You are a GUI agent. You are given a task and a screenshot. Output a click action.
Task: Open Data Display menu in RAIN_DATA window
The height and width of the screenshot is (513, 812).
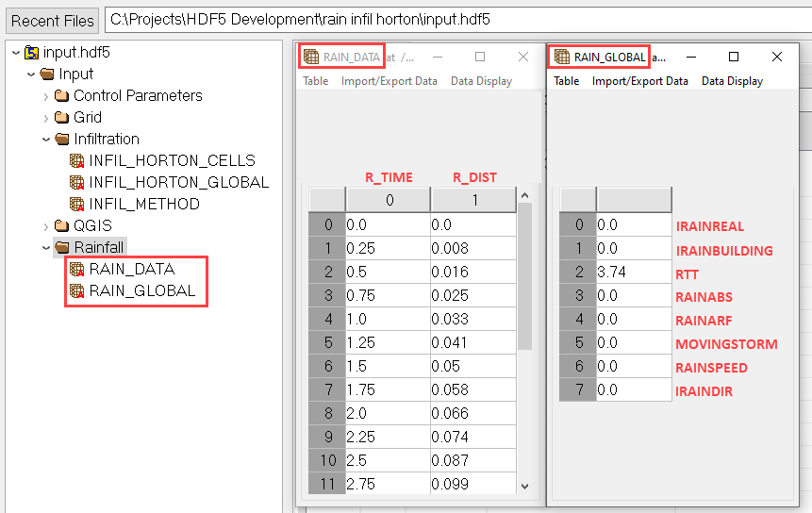pos(481,81)
